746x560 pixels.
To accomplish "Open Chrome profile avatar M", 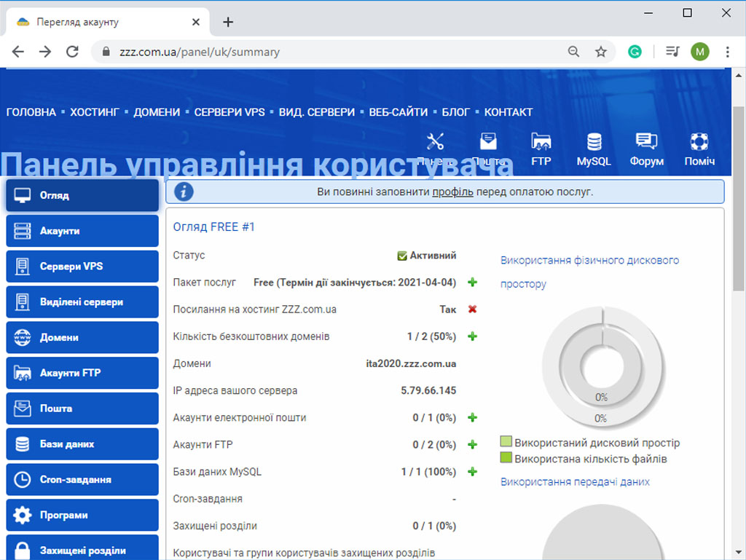I will tap(700, 52).
